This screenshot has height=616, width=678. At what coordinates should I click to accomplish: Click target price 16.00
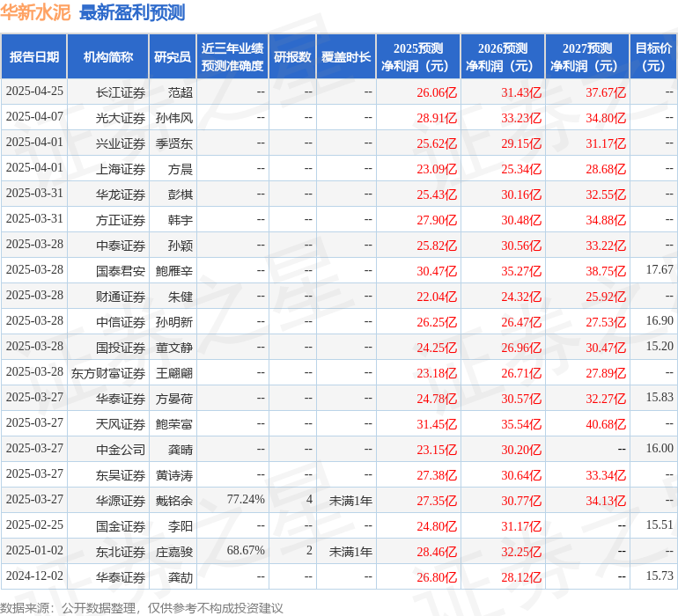coord(660,448)
